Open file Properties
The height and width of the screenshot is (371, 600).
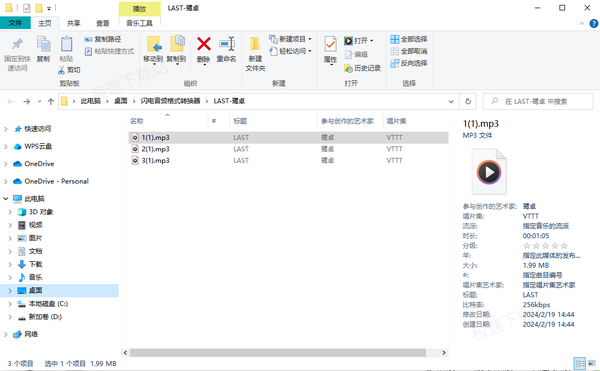(x=330, y=50)
